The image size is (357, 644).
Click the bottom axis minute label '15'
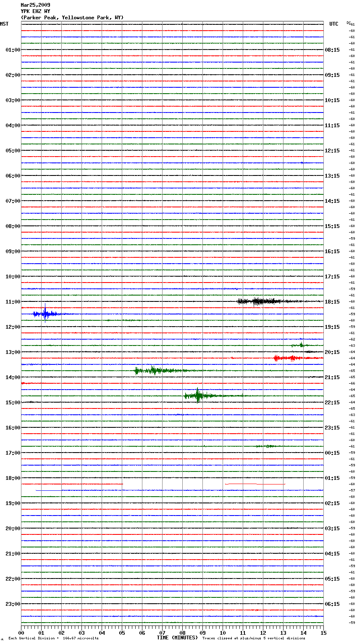coord(323,633)
